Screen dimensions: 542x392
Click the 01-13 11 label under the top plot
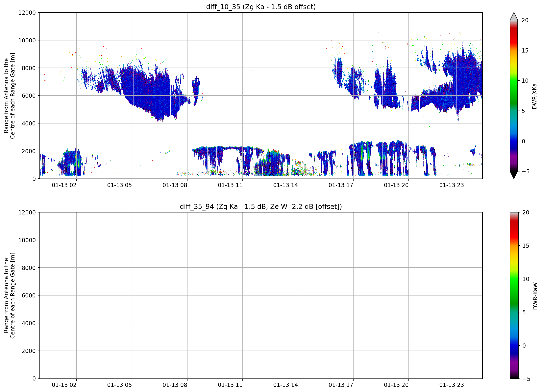pyautogui.click(x=230, y=185)
